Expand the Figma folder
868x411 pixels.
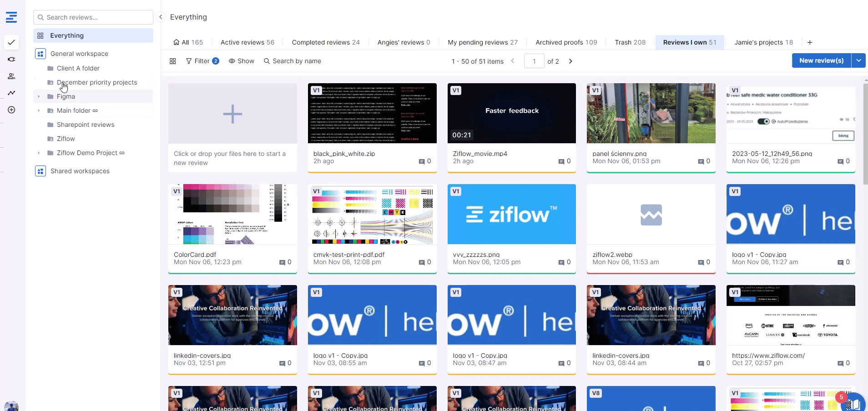point(39,96)
